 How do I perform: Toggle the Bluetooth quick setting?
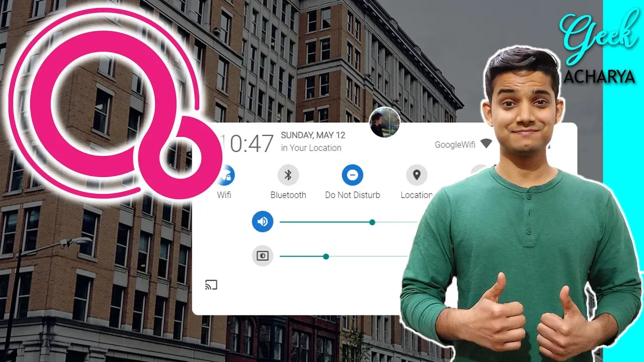tap(288, 175)
